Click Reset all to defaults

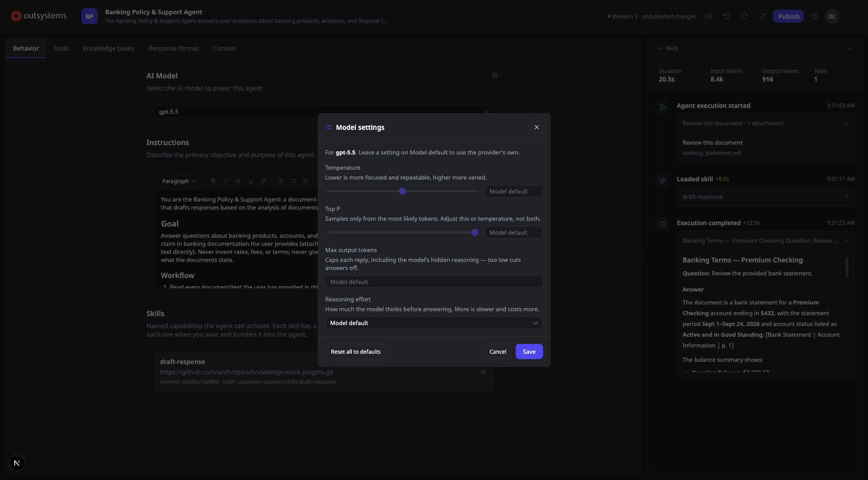[356, 351]
